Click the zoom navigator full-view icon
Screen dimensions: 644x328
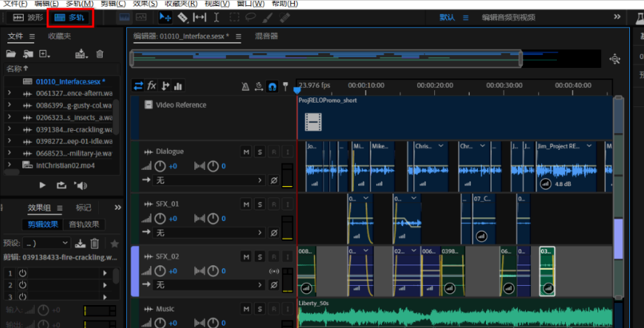614,59
